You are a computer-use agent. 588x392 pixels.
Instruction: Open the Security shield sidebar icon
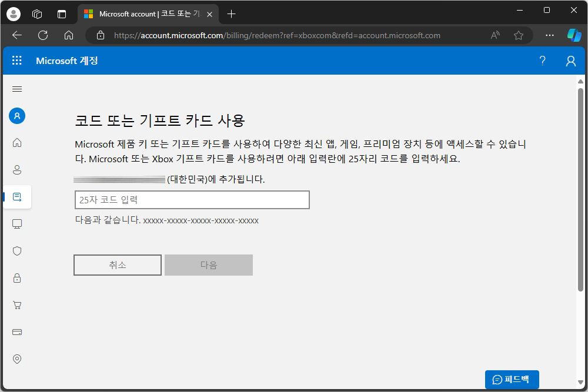17,251
